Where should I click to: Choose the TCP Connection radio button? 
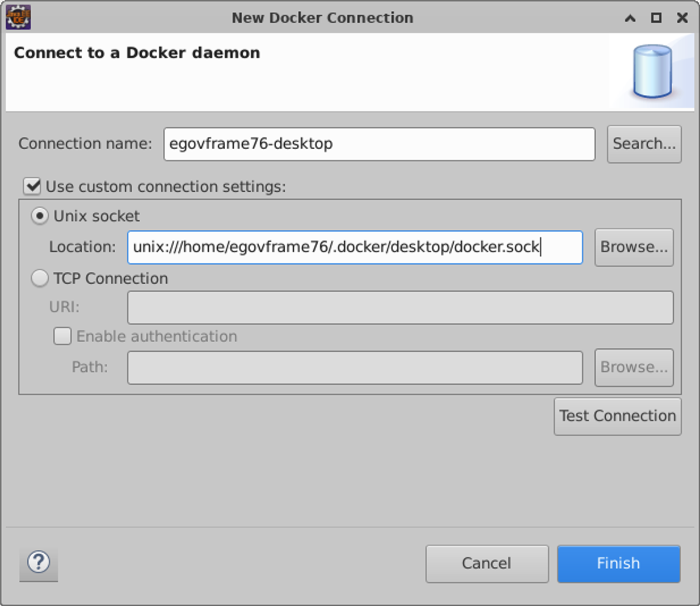(40, 279)
